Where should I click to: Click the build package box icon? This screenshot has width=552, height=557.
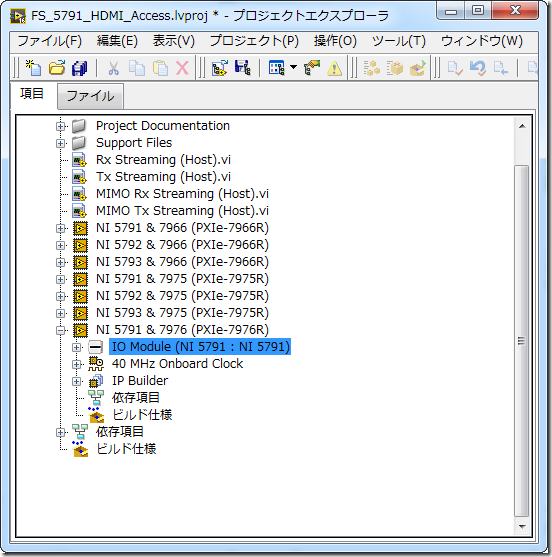point(395,68)
